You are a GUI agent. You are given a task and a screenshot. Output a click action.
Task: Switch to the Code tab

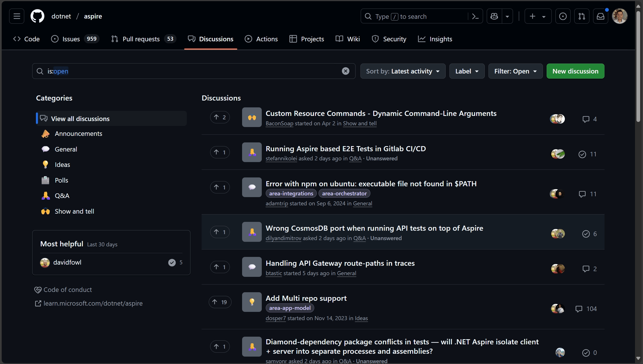(27, 39)
